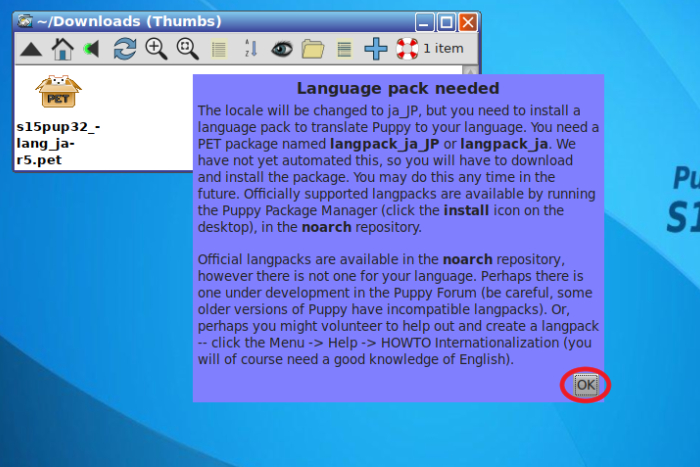This screenshot has width=700, height=467.
Task: Zoom in on the file icons
Action: pos(156,49)
